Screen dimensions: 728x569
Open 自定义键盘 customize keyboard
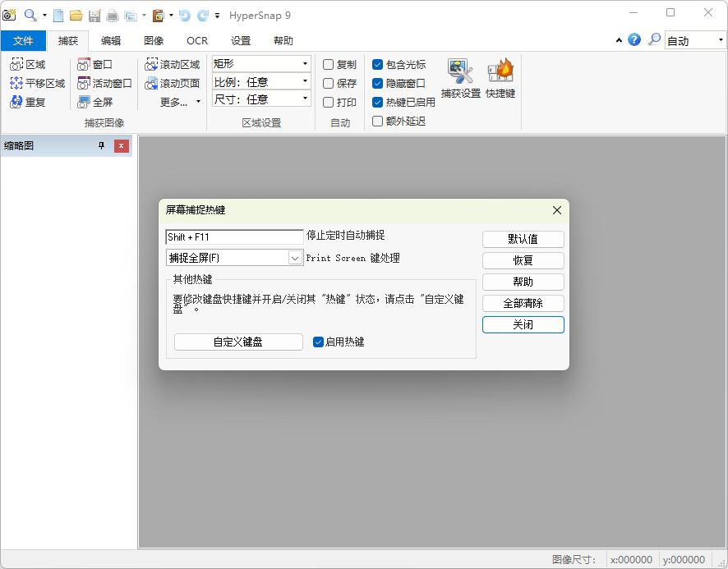coord(238,342)
